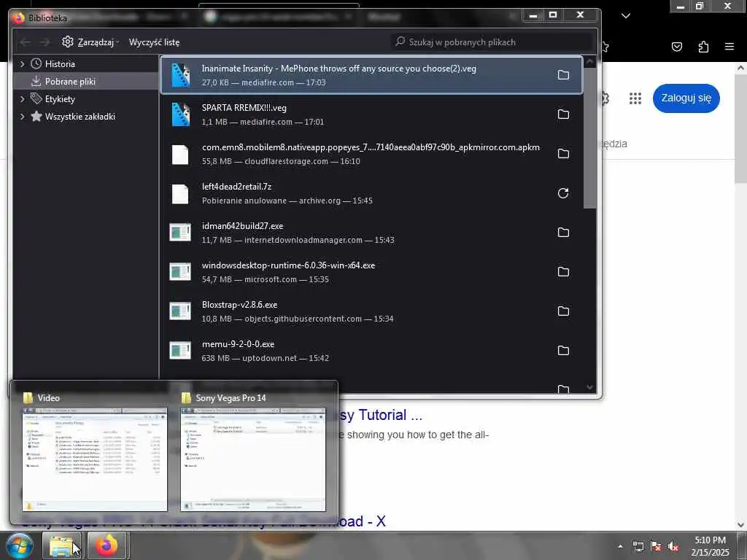Click the network tray icon
The width and height of the screenshot is (747, 560).
point(638,547)
